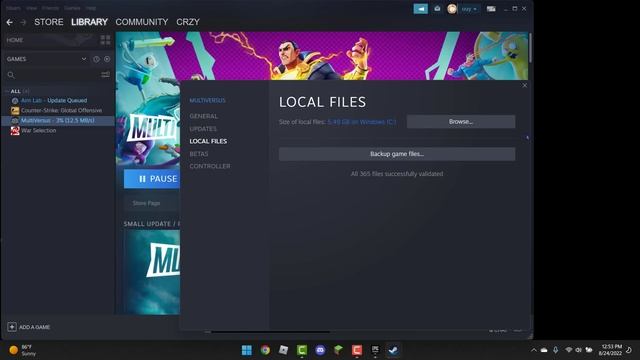The height and width of the screenshot is (360, 640).
Task: Click the ready-to-play filter icon
Action: coord(107,59)
